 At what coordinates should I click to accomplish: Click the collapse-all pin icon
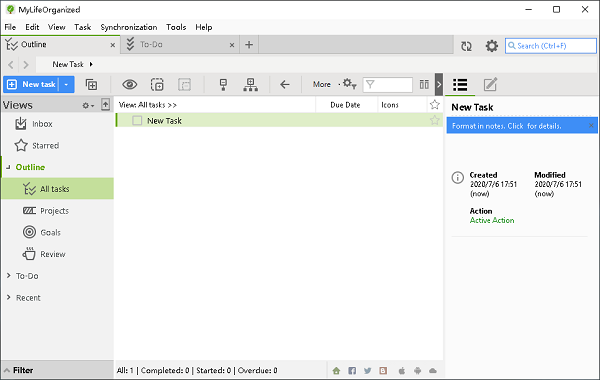pyautogui.click(x=223, y=85)
